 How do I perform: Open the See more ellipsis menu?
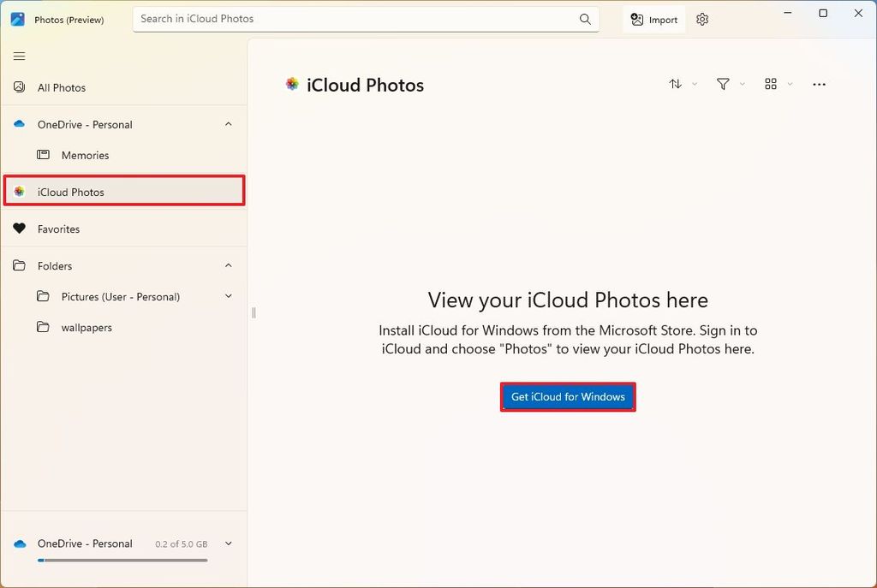tap(819, 84)
